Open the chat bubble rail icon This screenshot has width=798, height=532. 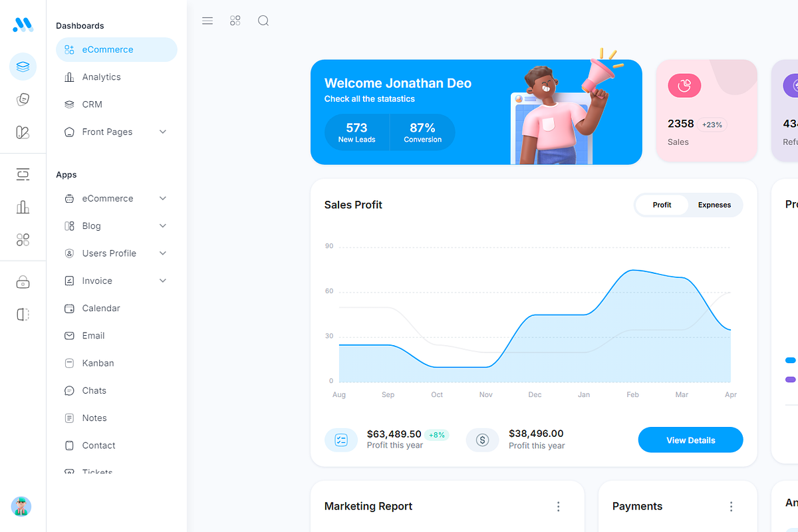23,100
